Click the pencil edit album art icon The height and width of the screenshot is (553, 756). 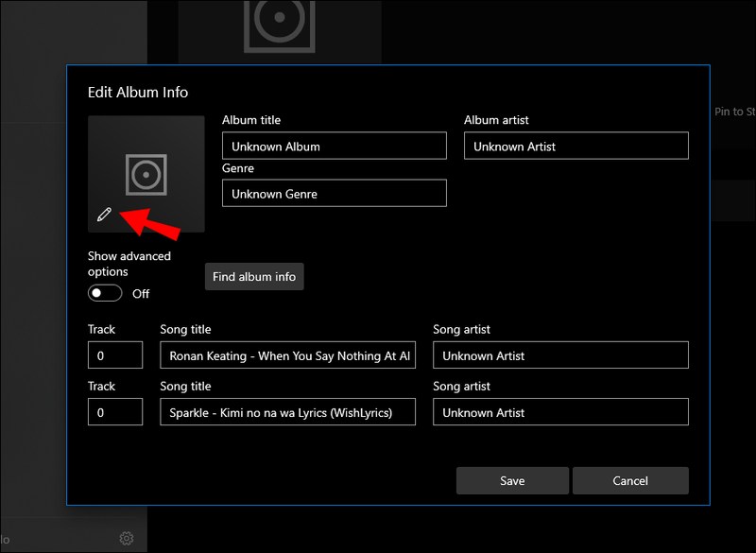tap(104, 215)
